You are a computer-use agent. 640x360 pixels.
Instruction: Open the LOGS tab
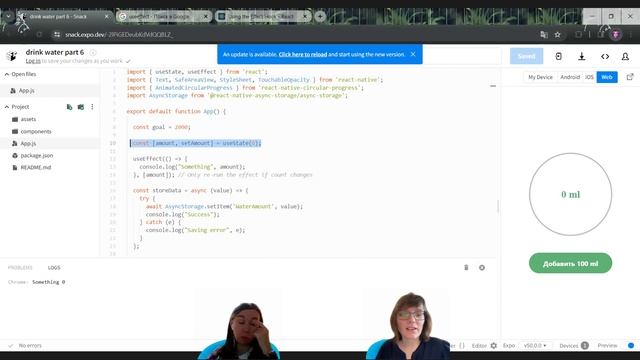[x=54, y=268]
